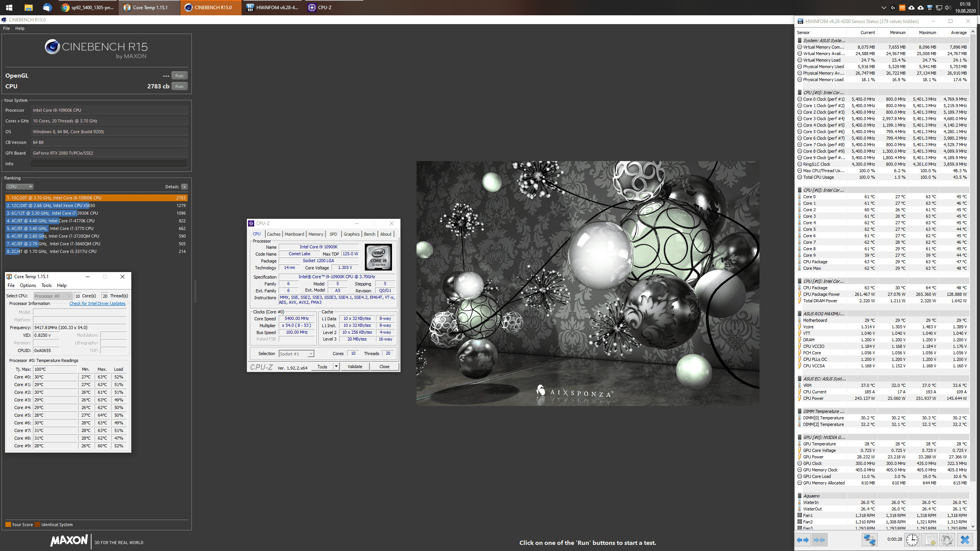The height and width of the screenshot is (551, 980).
Task: Open Core Temp Select CPU Processor #0 dropdown
Action: pyautogui.click(x=53, y=296)
